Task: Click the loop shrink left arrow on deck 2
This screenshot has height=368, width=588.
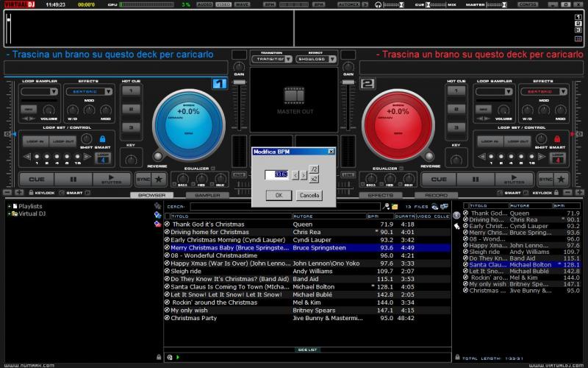Action: coord(482,157)
